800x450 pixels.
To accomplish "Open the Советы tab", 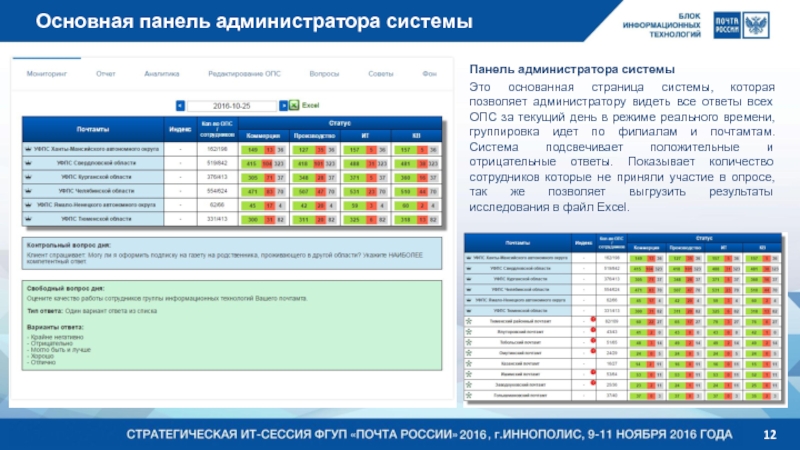I will click(381, 74).
